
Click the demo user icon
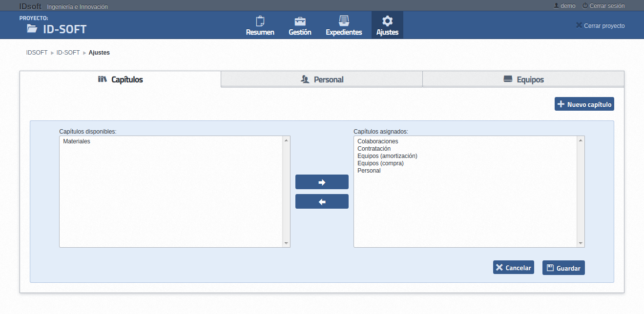pyautogui.click(x=556, y=6)
